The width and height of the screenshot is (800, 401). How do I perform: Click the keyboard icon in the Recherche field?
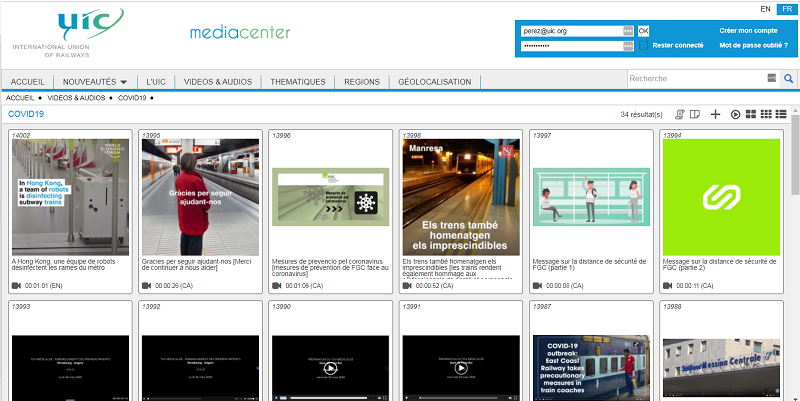771,78
